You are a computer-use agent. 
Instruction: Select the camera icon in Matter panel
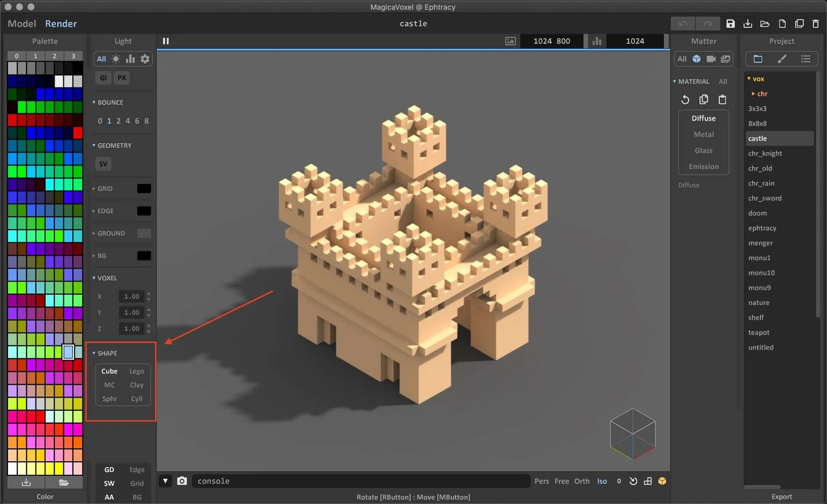(x=711, y=59)
